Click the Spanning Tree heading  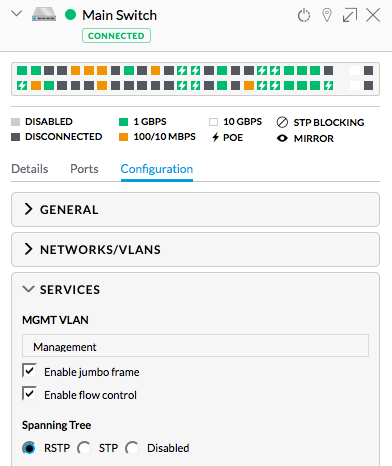click(57, 425)
